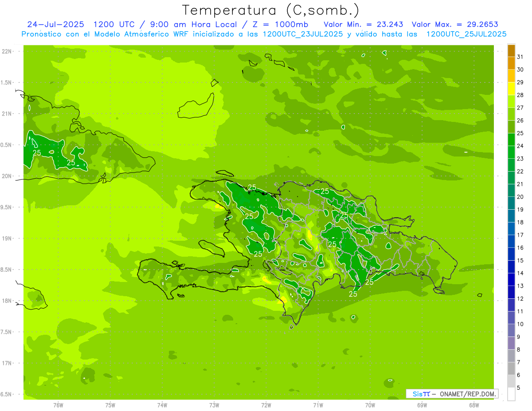
Task: Click the colorbar label '31'
Action: pyautogui.click(x=520, y=57)
